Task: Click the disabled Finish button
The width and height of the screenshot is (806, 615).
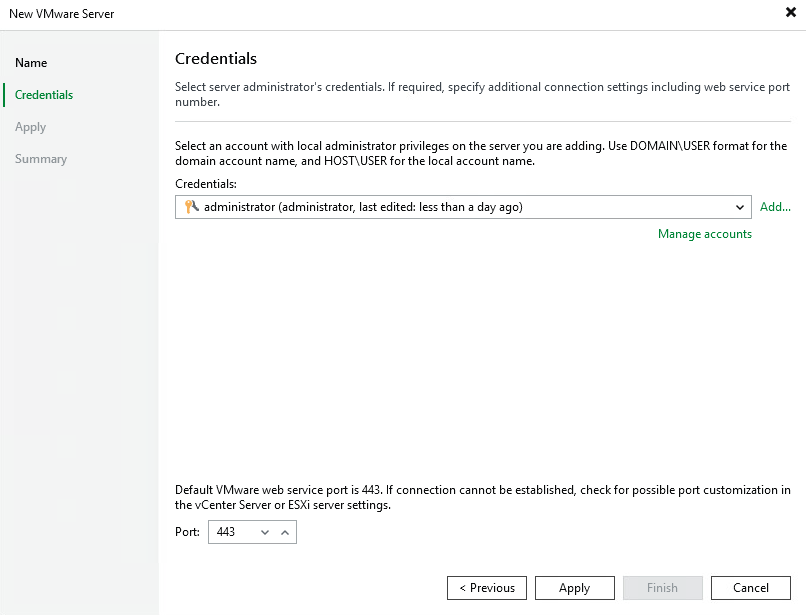Action: (x=663, y=587)
